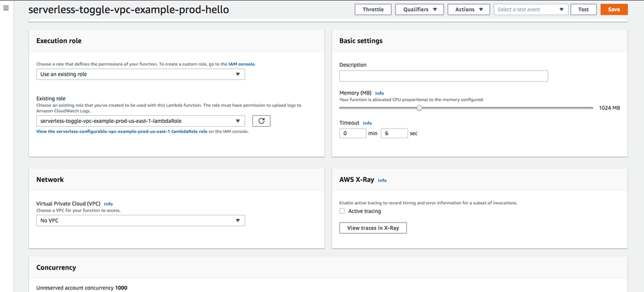
Task: Click the refresh existing roles icon
Action: tap(261, 121)
